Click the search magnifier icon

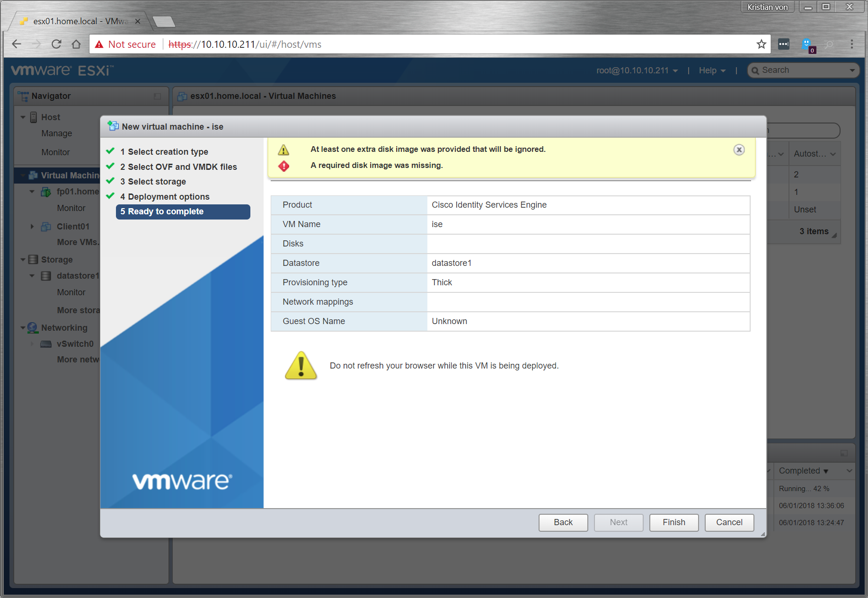point(755,70)
